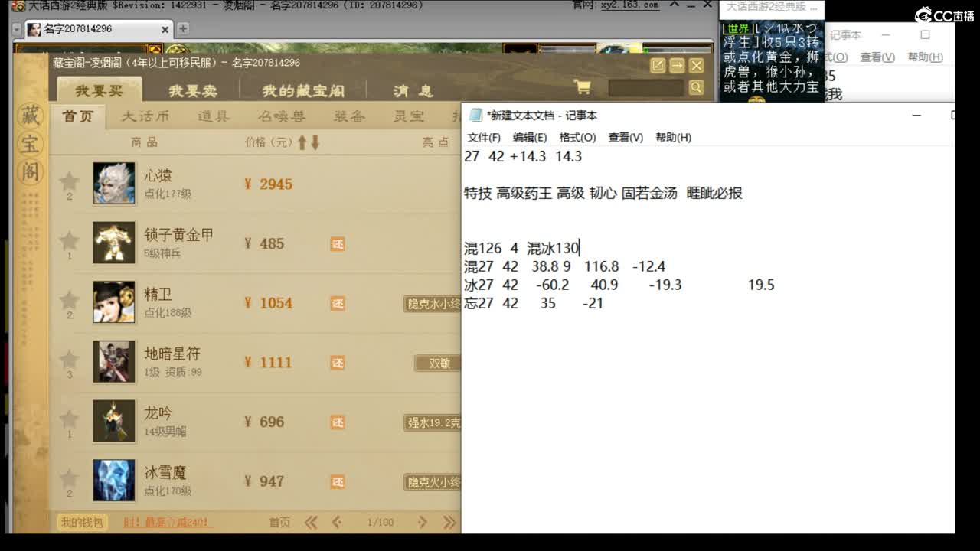Click the arrow icon in 藏宝阁 title bar
Image resolution: width=980 pixels, height=551 pixels.
(677, 66)
